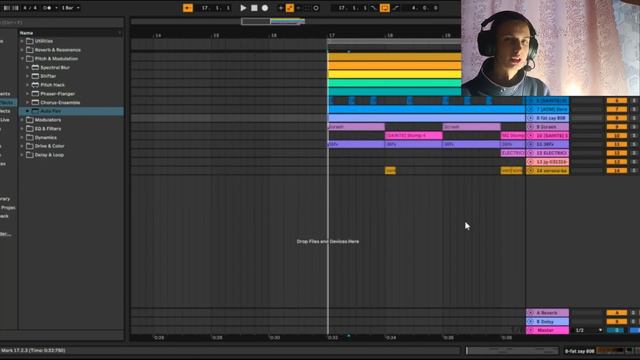The height and width of the screenshot is (360, 640).
Task: Select the Chorus-Ensemble device icon
Action: coord(36,102)
